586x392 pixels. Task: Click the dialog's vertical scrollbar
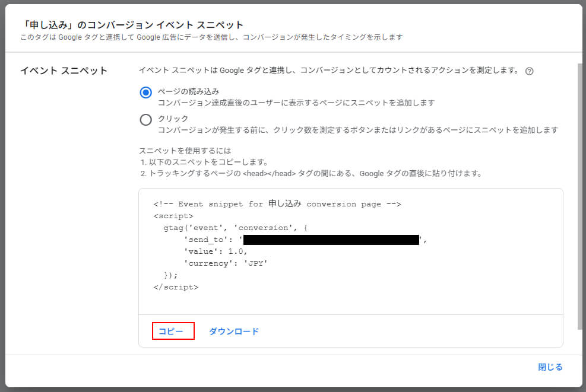(580, 196)
